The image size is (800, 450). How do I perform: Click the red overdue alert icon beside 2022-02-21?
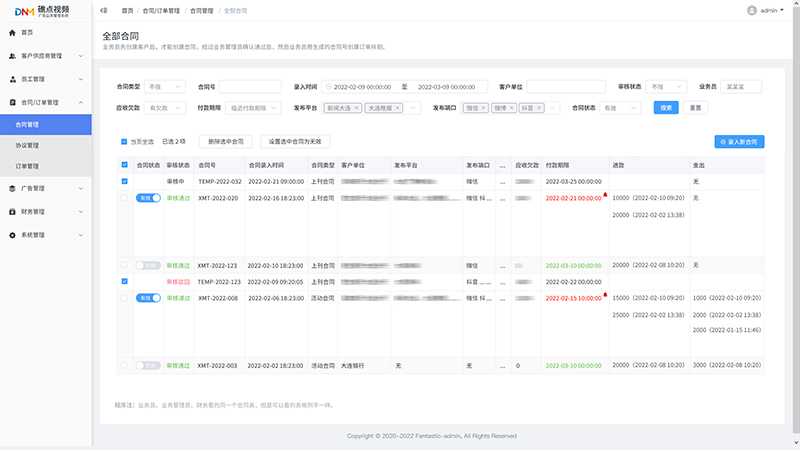(605, 194)
